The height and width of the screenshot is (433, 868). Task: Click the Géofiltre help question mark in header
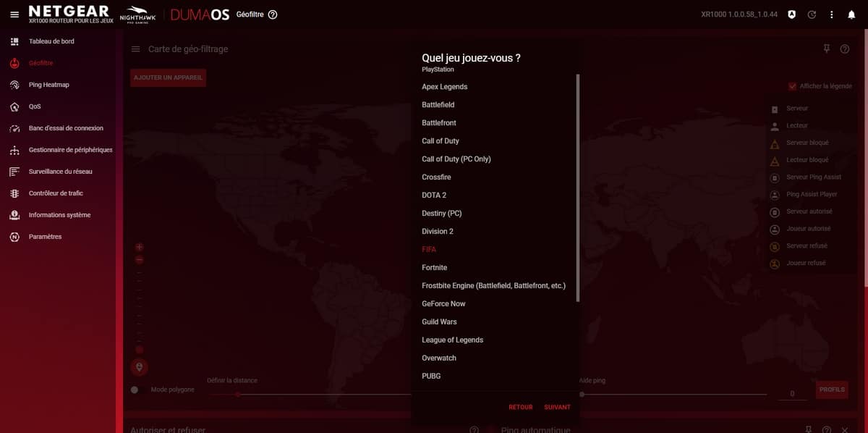273,14
